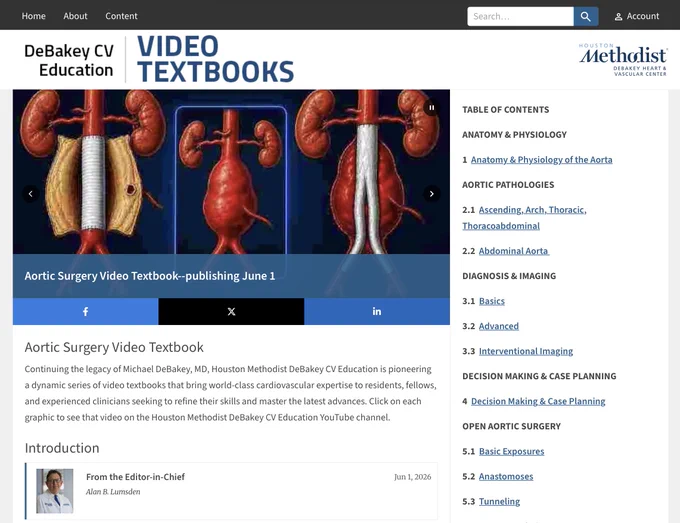Click the VIDEO TEXTBOOKS title
The width and height of the screenshot is (680, 523).
coord(216,59)
